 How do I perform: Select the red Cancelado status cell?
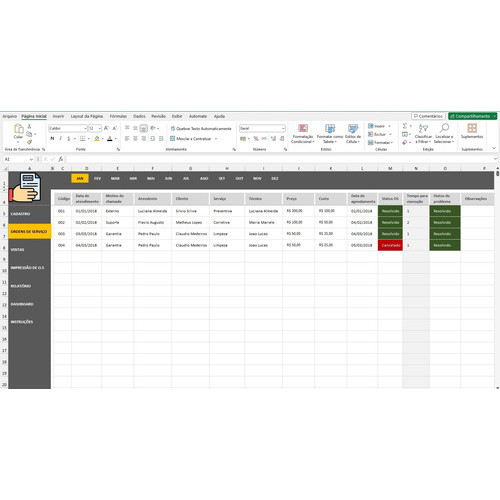390,245
